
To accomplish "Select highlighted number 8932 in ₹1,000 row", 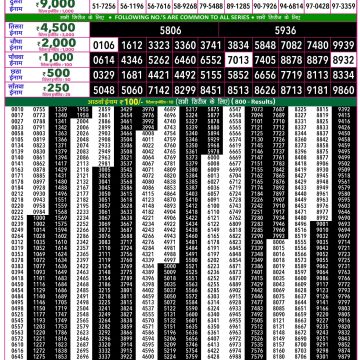I will click(x=344, y=60).
